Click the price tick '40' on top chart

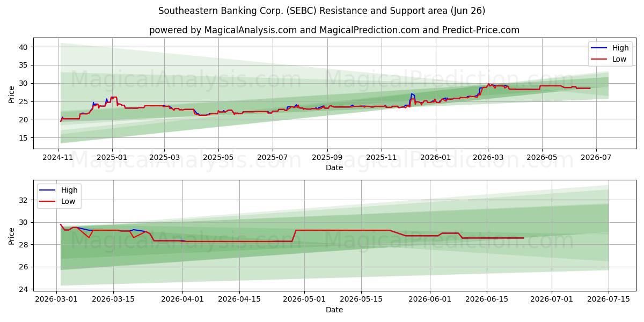(24, 47)
